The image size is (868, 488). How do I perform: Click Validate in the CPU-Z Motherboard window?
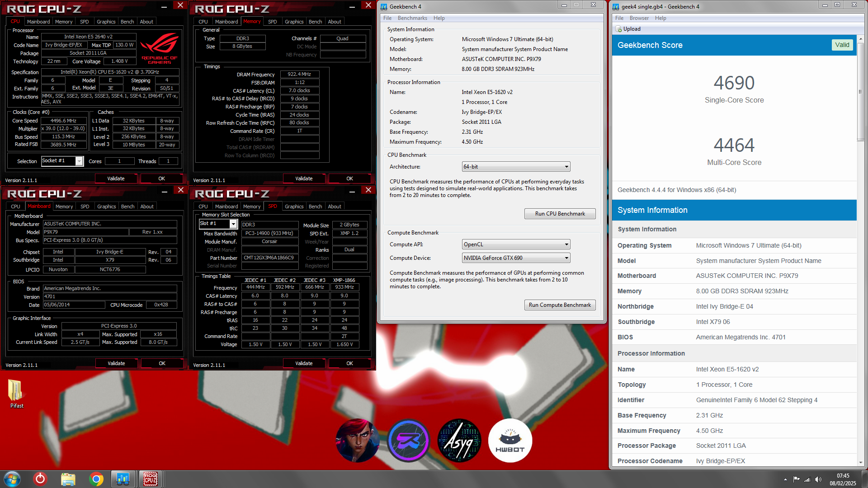pyautogui.click(x=116, y=363)
